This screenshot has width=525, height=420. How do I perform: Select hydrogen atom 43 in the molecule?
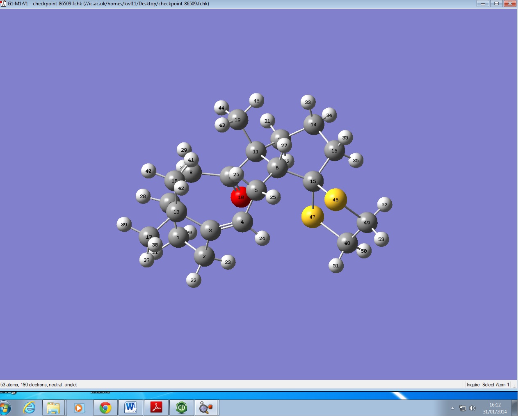(x=222, y=125)
